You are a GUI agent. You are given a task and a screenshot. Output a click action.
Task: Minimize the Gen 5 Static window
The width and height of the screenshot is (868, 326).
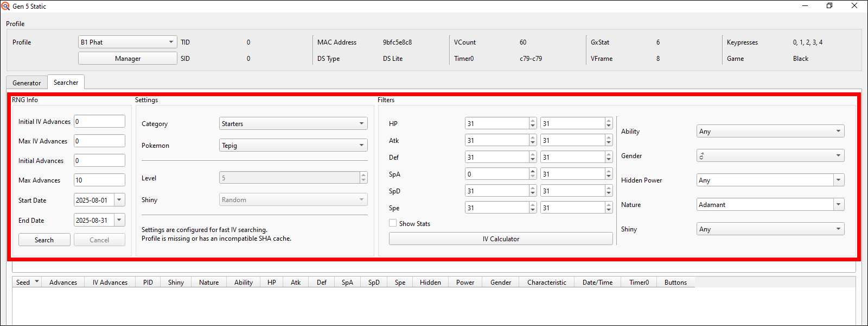tap(805, 5)
